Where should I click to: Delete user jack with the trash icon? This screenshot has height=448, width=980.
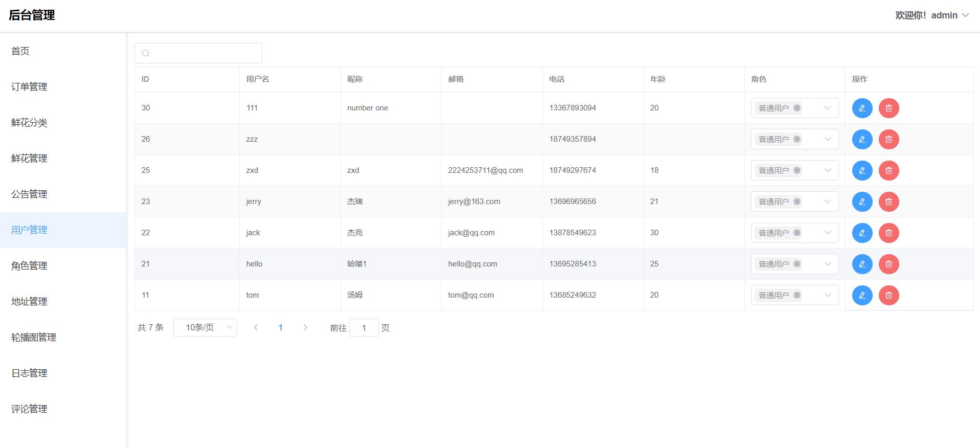(x=888, y=233)
